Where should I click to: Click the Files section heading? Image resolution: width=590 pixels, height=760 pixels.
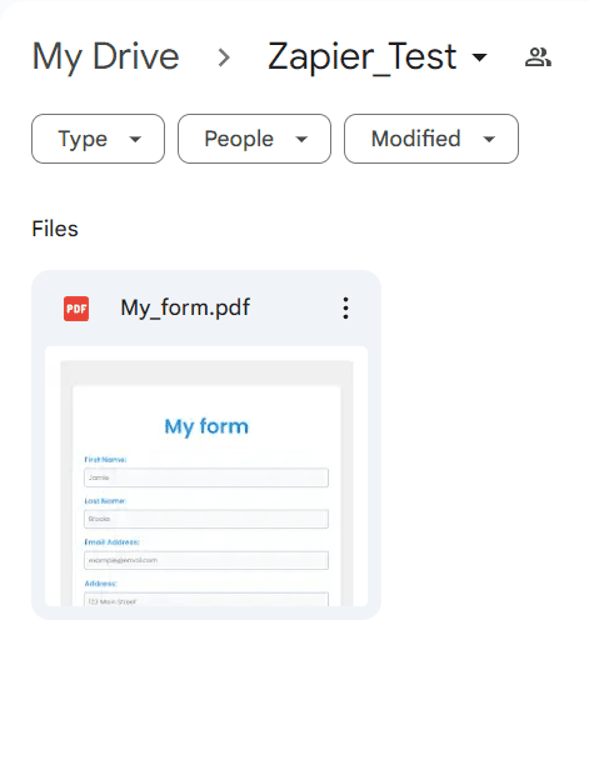55,229
